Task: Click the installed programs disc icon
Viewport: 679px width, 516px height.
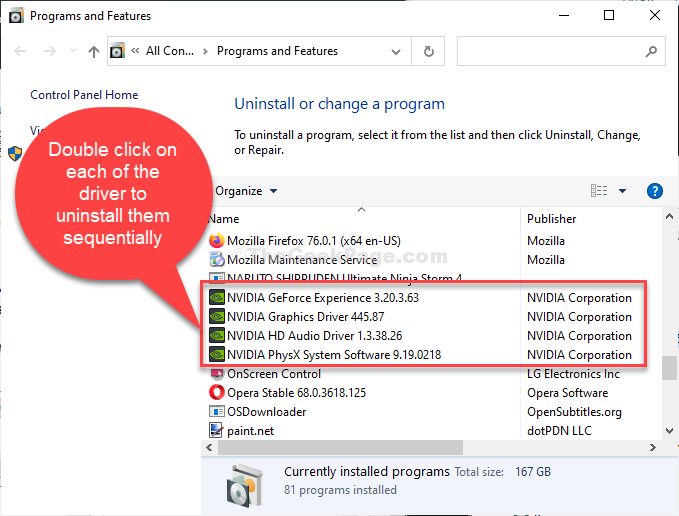Action: pos(245,485)
